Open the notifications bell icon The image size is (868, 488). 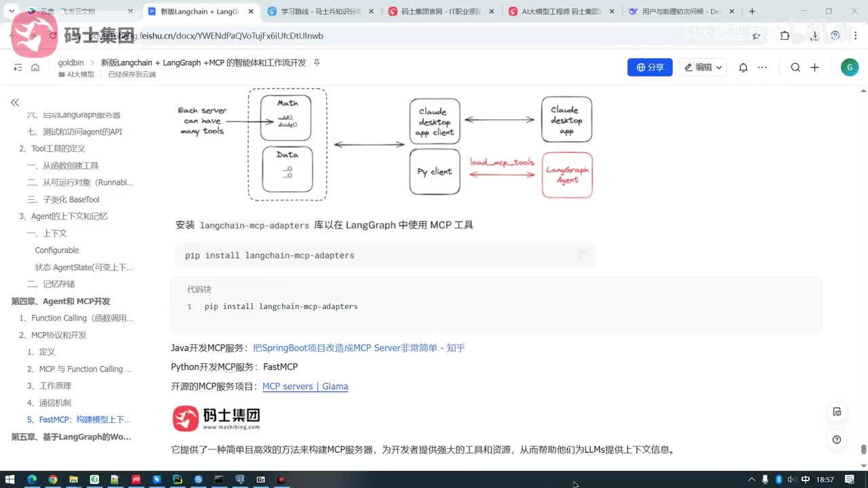pyautogui.click(x=743, y=67)
